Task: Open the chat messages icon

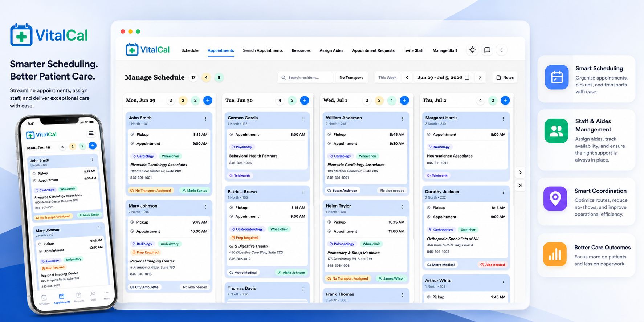Action: [x=487, y=50]
